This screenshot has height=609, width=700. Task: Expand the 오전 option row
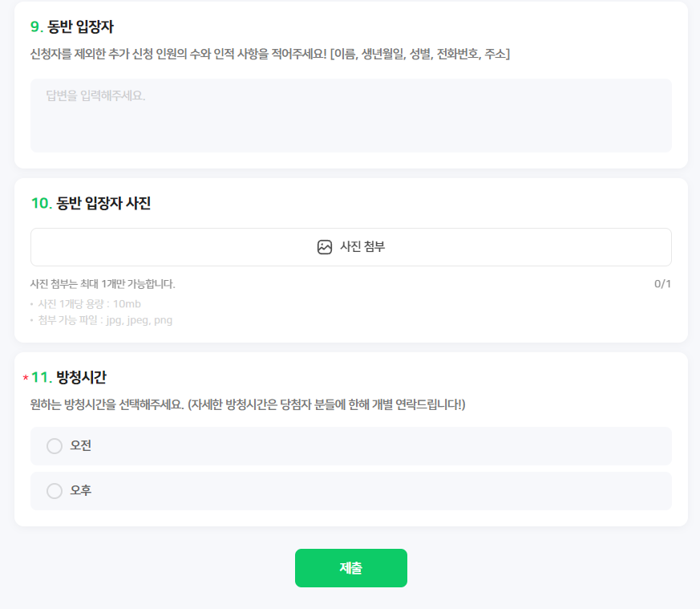(x=350, y=445)
